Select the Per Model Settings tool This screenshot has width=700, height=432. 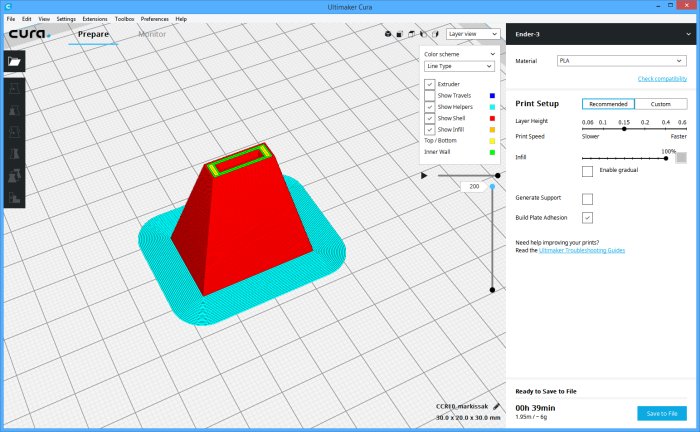[x=14, y=176]
